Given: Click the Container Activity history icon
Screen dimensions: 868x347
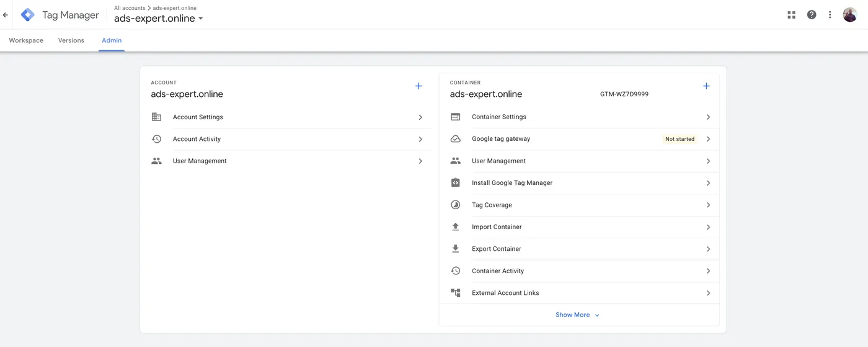Looking at the screenshot, I should pos(455,271).
